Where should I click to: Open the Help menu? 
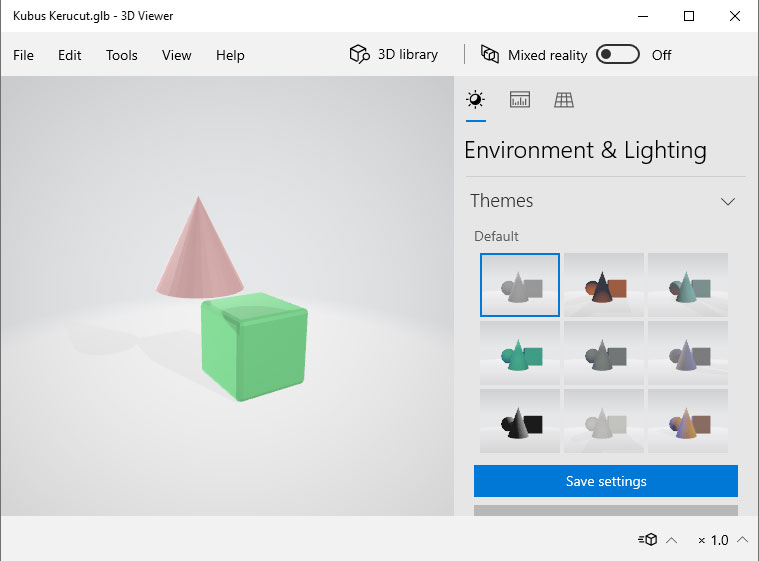pos(230,56)
